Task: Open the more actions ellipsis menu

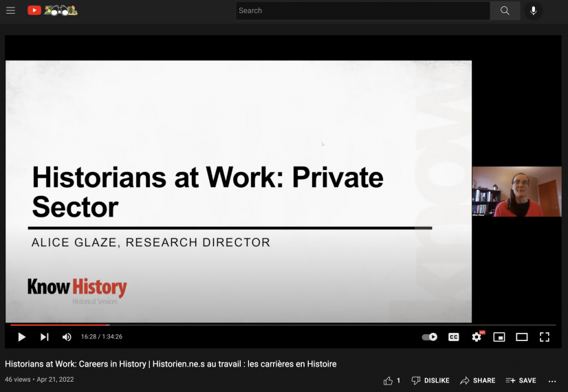Action: (x=552, y=381)
